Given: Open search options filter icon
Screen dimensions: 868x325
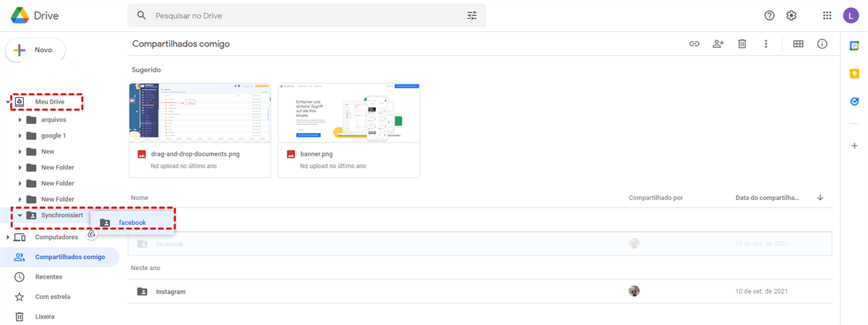Looking at the screenshot, I should [472, 15].
